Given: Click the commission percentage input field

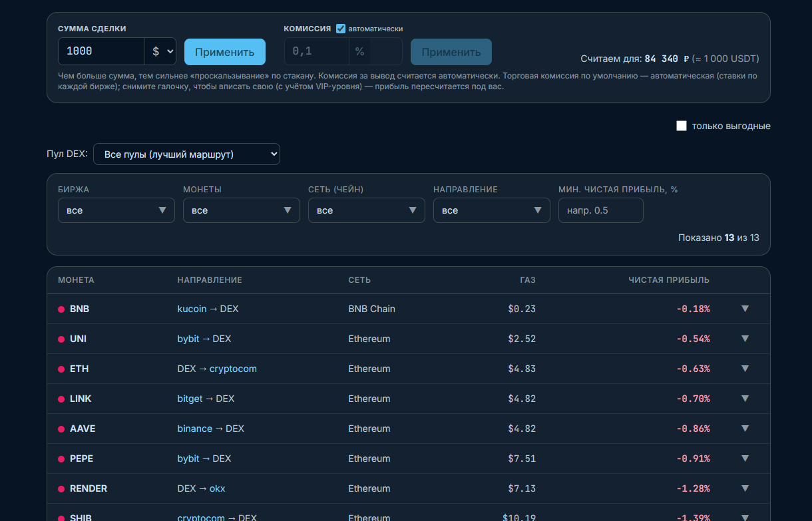Looking at the screenshot, I should [317, 51].
